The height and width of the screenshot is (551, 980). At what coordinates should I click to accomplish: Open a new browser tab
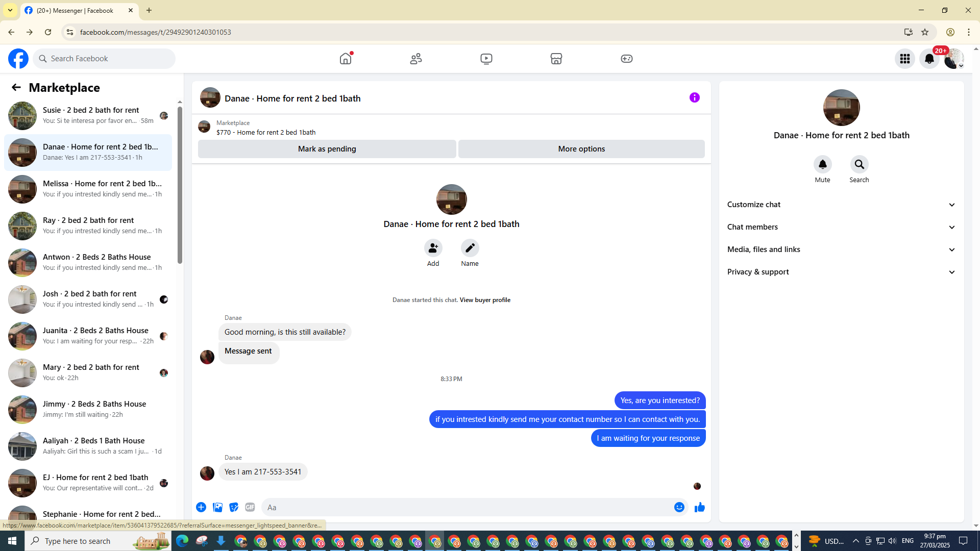149,10
